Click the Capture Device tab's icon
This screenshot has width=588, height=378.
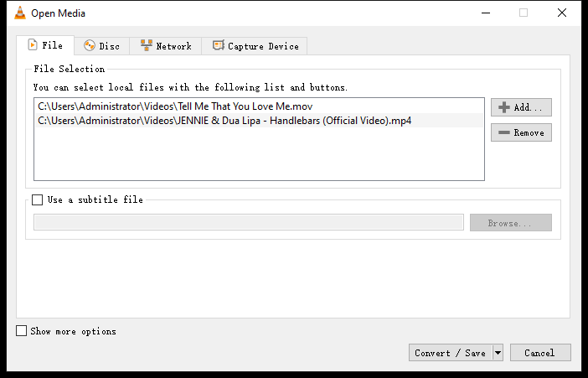pyautogui.click(x=219, y=46)
